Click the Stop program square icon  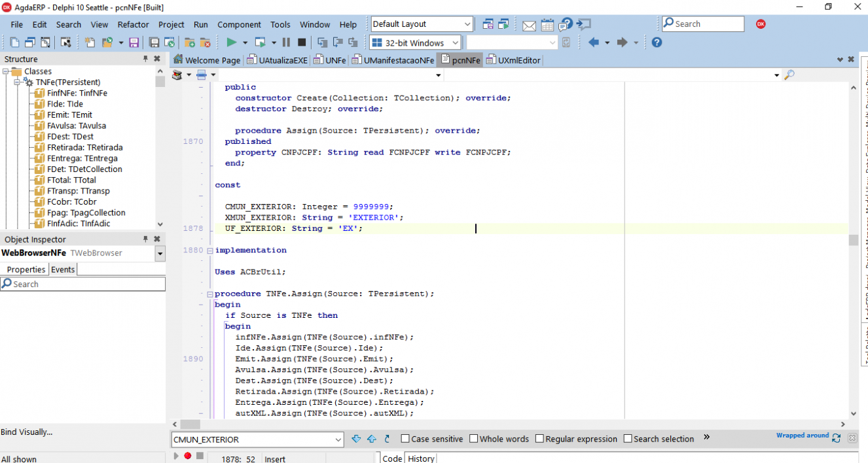click(x=302, y=43)
